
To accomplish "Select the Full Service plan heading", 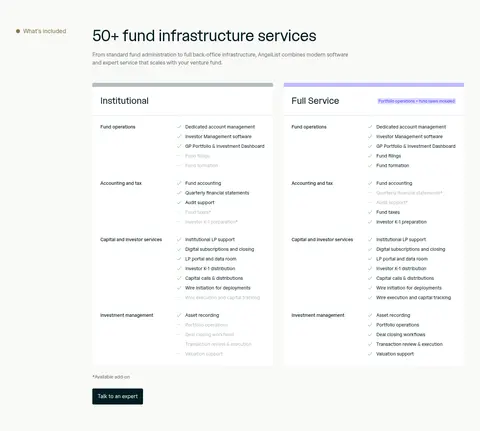I will click(x=315, y=101).
